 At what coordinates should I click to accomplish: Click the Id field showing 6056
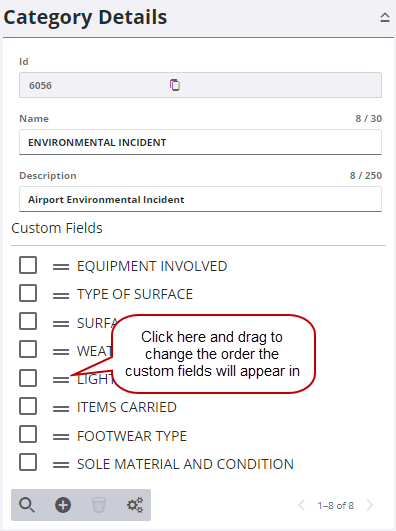(200, 85)
